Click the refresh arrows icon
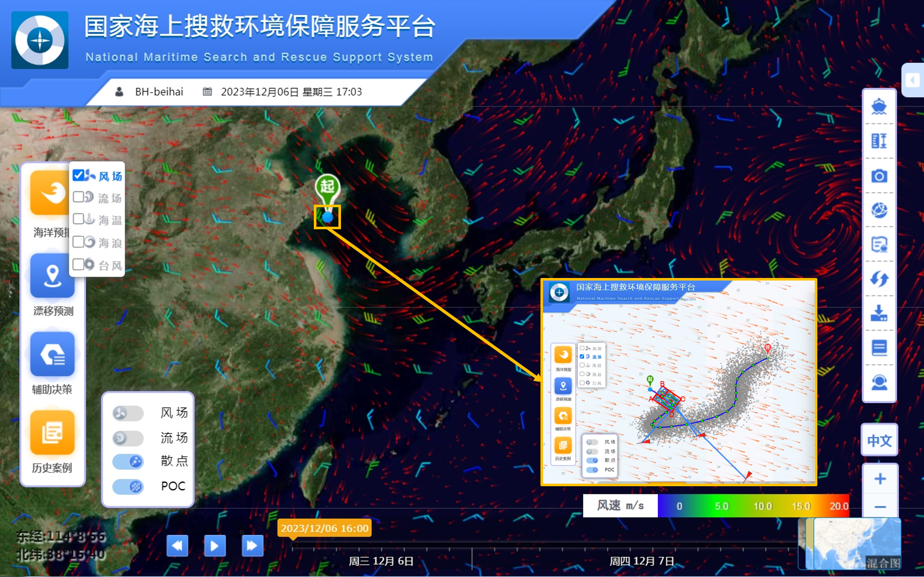This screenshot has width=924, height=577. point(879,279)
